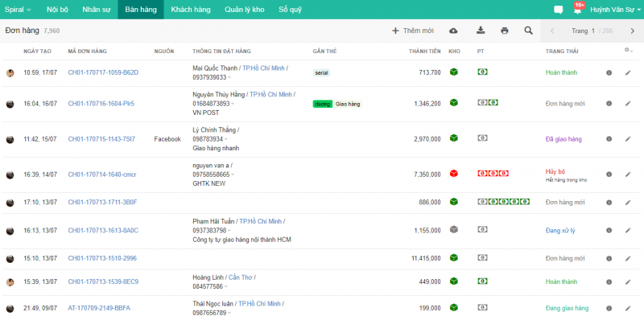Click the download orders icon

coord(481,31)
